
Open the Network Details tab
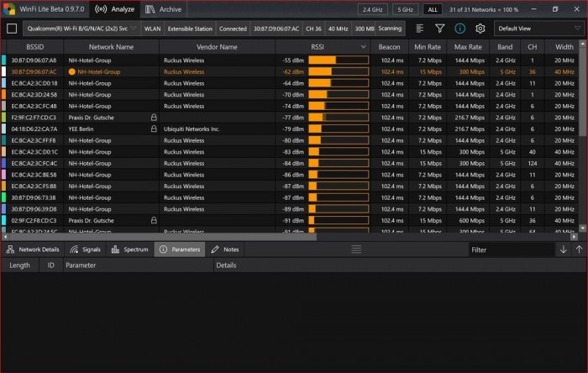pos(33,250)
